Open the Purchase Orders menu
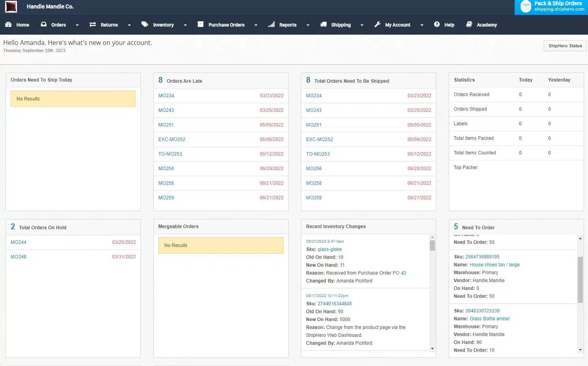 pyautogui.click(x=226, y=25)
